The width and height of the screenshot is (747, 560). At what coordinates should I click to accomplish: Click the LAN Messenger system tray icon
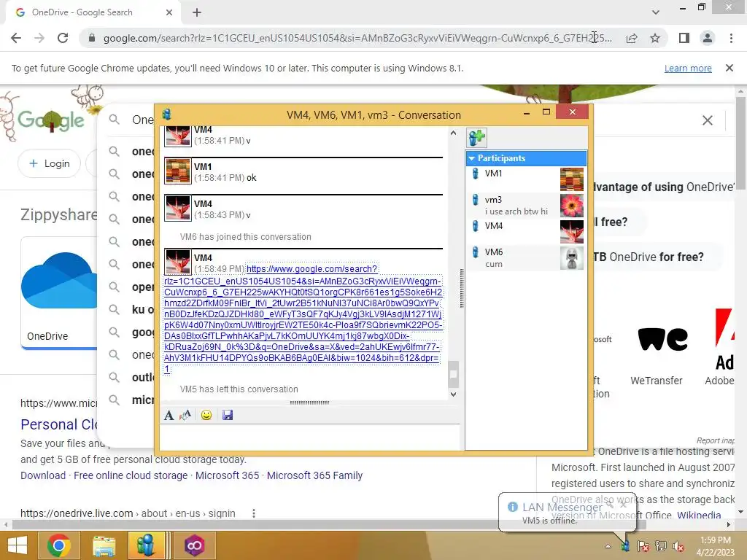[x=625, y=546]
